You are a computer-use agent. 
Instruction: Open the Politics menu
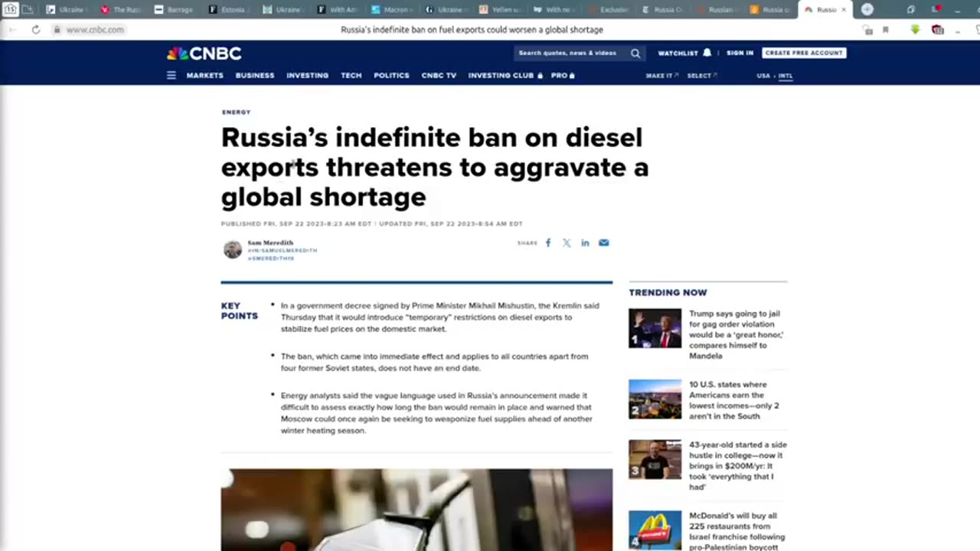pyautogui.click(x=391, y=76)
